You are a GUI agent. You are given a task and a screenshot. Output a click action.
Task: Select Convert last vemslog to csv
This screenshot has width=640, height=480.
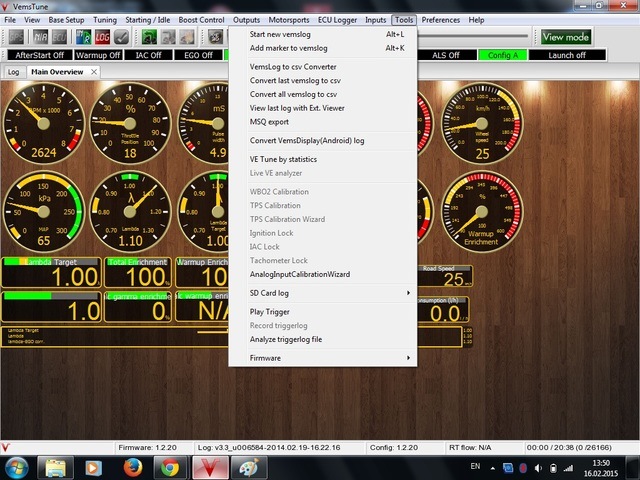point(323,80)
